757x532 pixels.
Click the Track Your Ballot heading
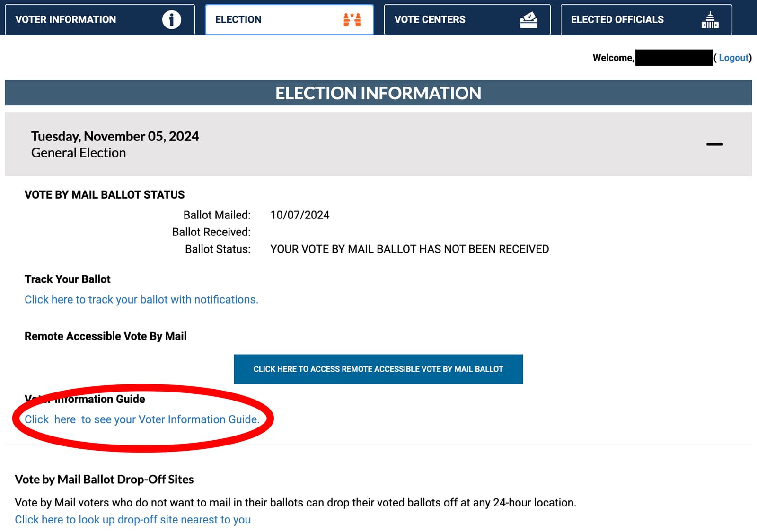68,279
